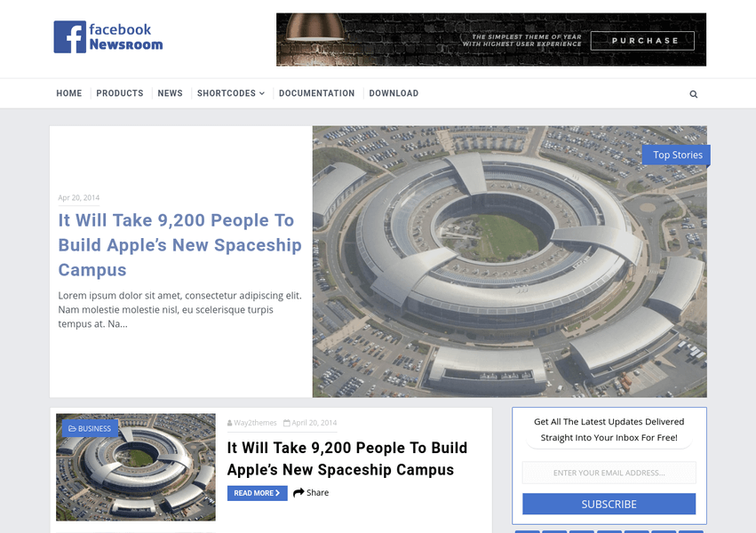Open the Home menu item
Image resolution: width=756 pixels, height=533 pixels.
click(69, 93)
